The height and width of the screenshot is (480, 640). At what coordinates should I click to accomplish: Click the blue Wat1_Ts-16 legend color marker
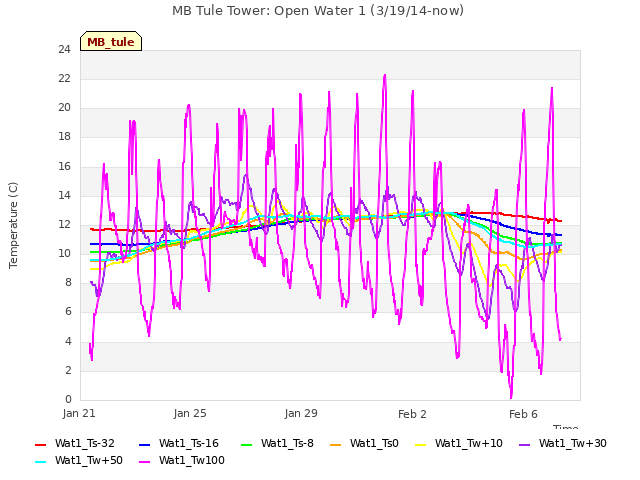coord(144,444)
